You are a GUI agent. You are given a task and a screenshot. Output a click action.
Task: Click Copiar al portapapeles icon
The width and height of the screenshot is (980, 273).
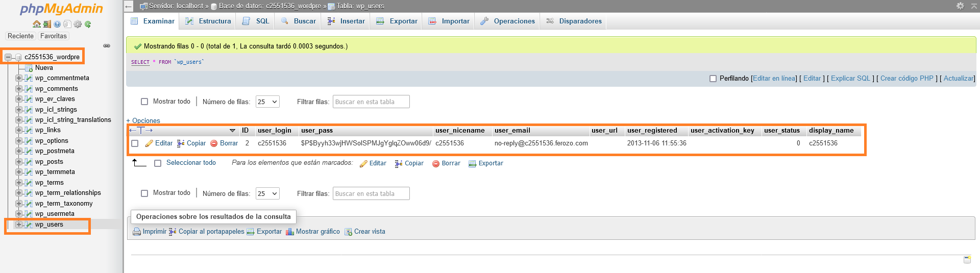pos(173,232)
